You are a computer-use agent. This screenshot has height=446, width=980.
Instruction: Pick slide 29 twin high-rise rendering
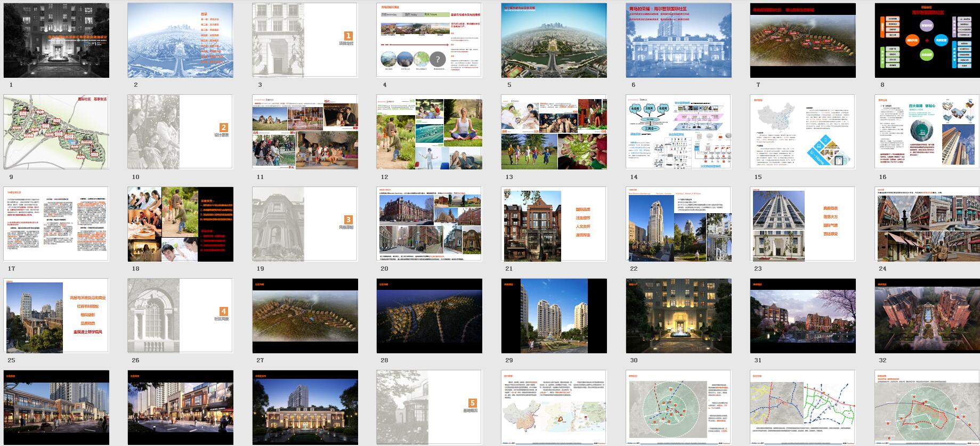[554, 315]
